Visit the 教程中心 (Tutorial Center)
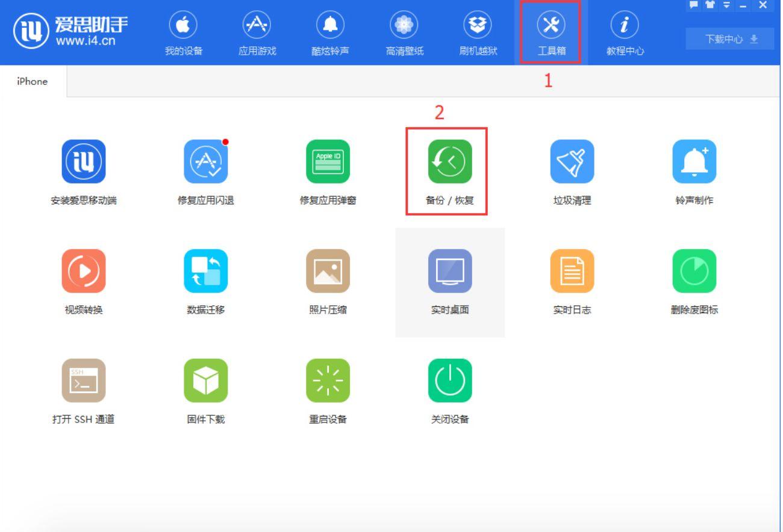The height and width of the screenshot is (532, 783). 624,31
